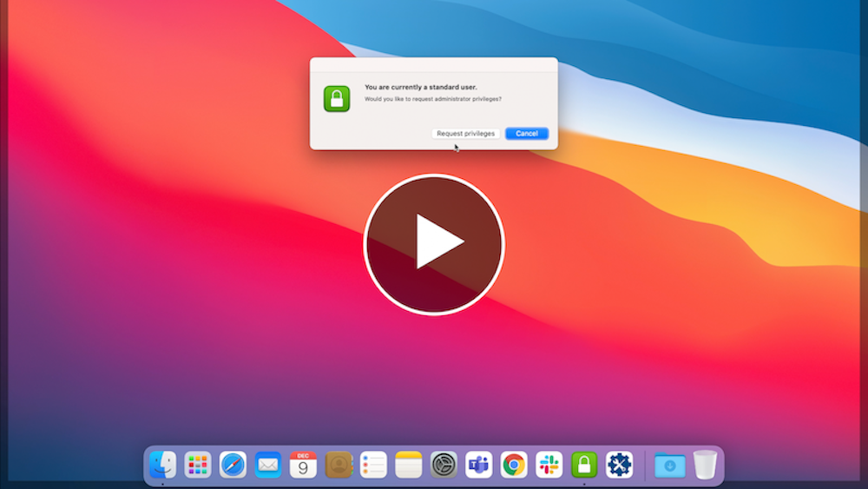Open Reminders from the dock
The image size is (868, 489).
coord(373,465)
